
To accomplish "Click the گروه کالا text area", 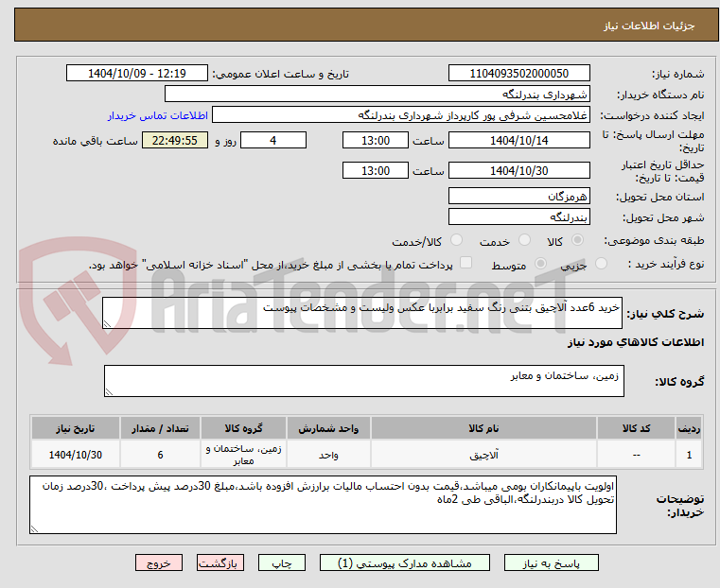I will coord(363,381).
